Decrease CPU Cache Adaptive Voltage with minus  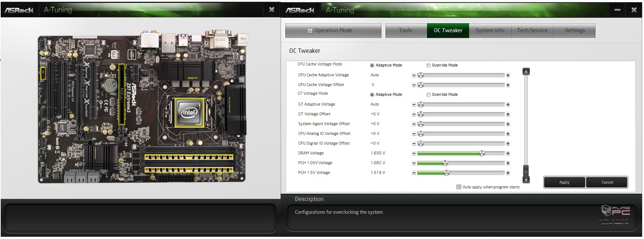point(414,75)
